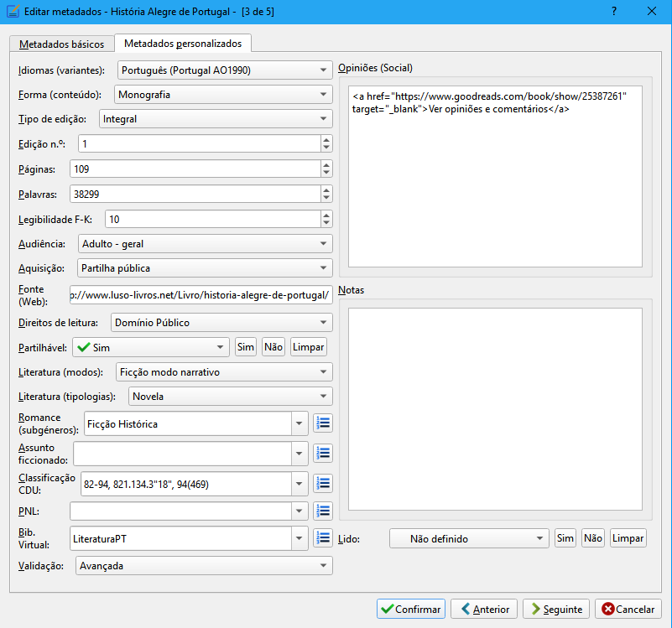
Task: Set Lido to Não
Action: coord(593,538)
